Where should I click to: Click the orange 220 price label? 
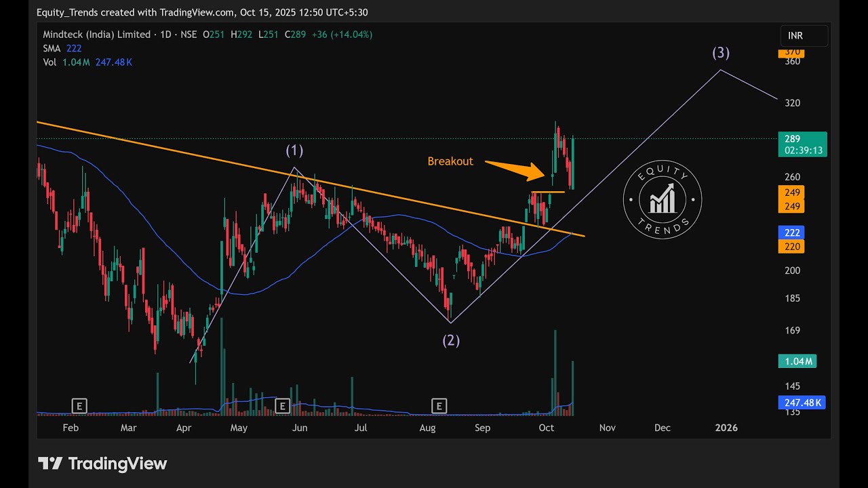pos(791,247)
